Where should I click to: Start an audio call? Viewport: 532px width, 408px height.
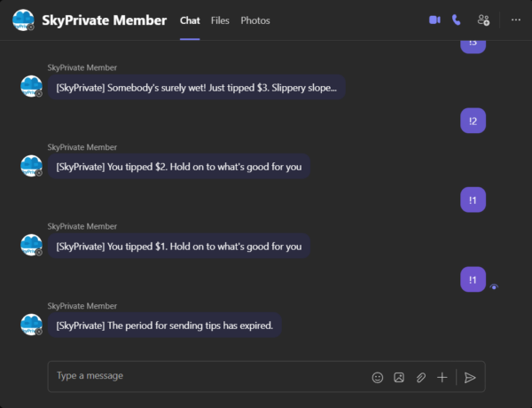(x=457, y=20)
